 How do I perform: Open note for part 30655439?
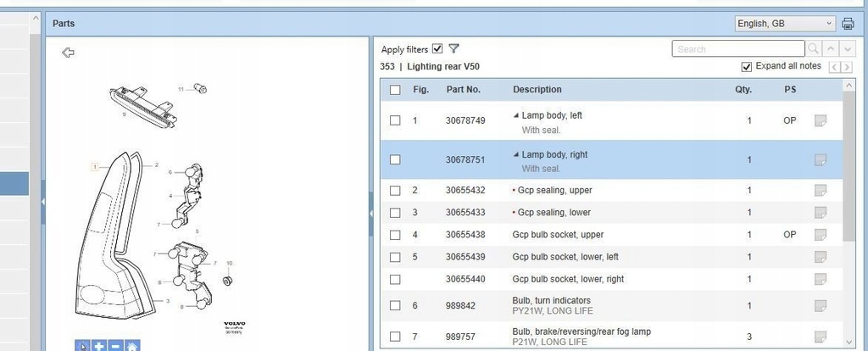821,257
